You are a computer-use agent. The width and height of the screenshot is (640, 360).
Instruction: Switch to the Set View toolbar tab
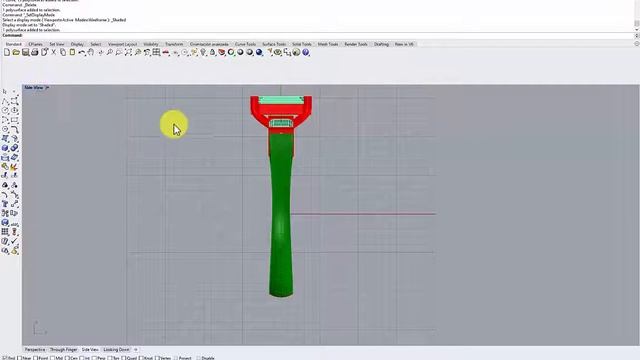[57, 44]
